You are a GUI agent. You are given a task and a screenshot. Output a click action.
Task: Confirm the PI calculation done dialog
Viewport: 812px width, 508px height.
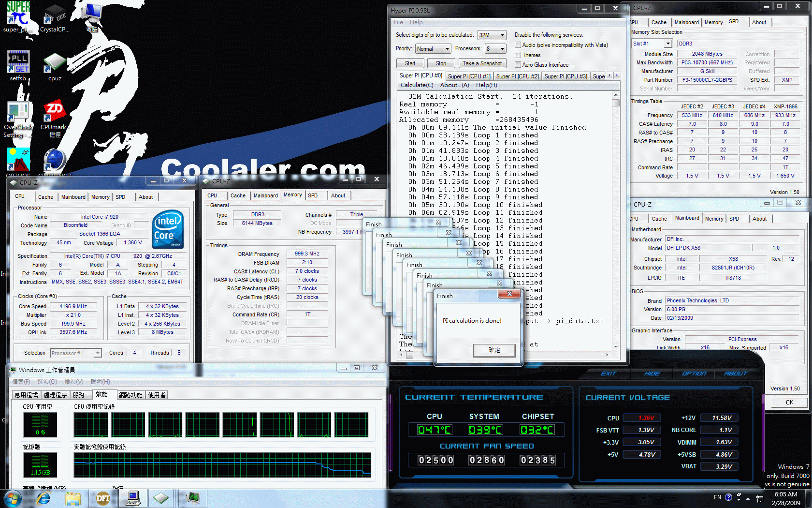point(494,350)
